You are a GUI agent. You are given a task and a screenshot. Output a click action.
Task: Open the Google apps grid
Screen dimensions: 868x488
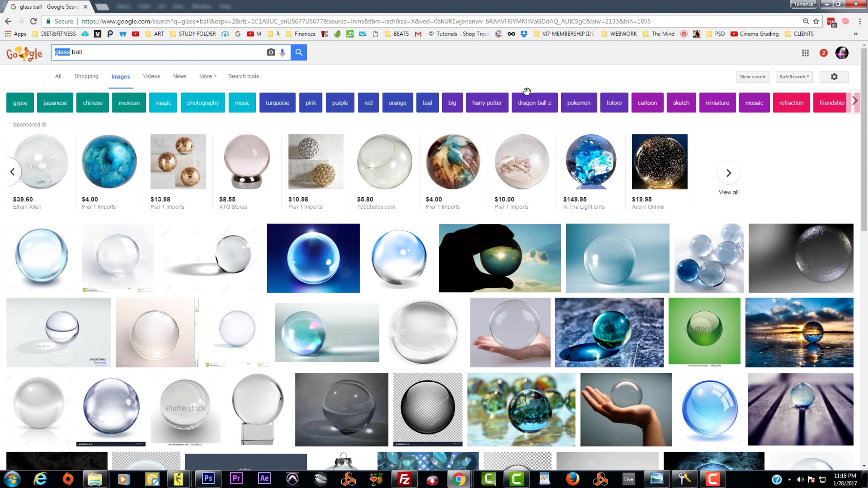(805, 53)
